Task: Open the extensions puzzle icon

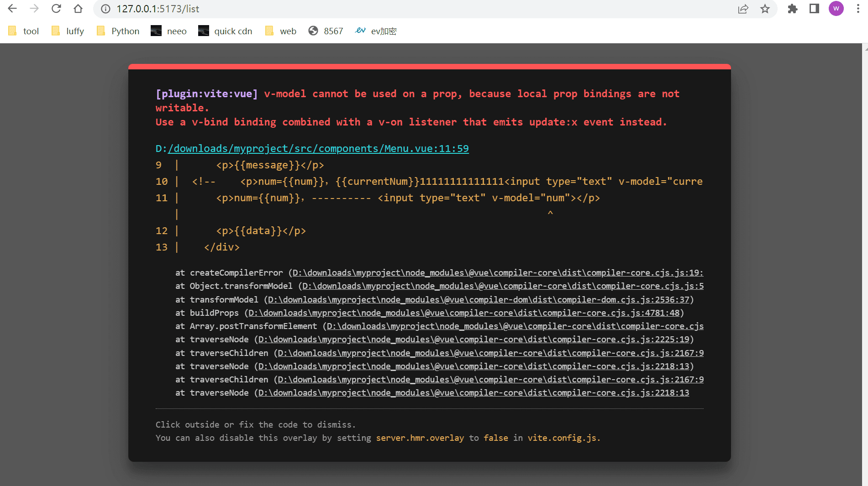Action: point(792,9)
